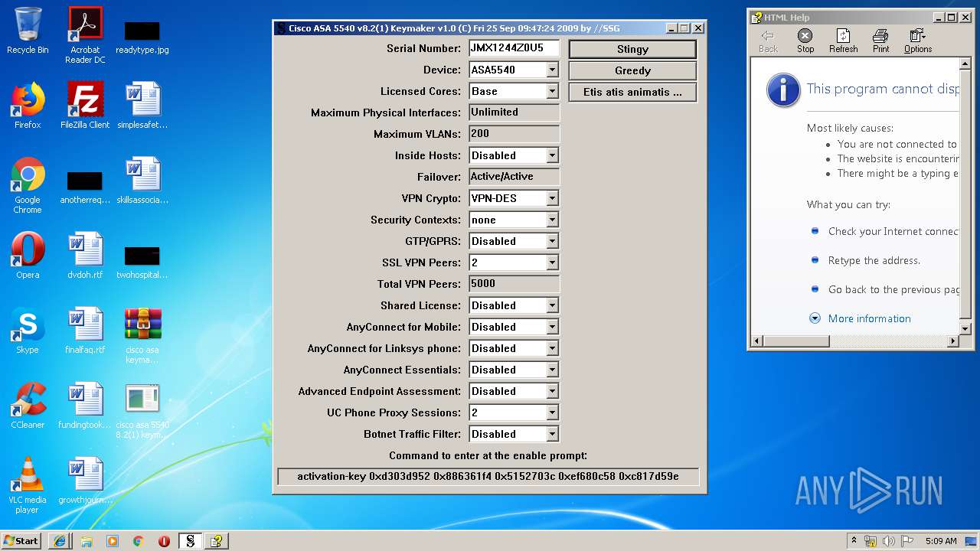This screenshot has height=551, width=980.
Task: Open AnyConnect for Linksys phone dropdown
Action: point(553,348)
